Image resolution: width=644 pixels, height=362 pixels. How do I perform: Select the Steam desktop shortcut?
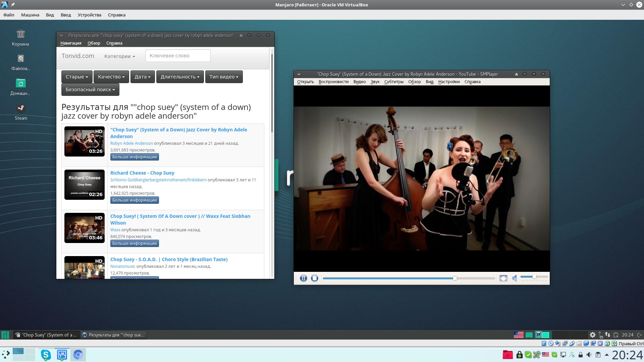click(x=21, y=112)
